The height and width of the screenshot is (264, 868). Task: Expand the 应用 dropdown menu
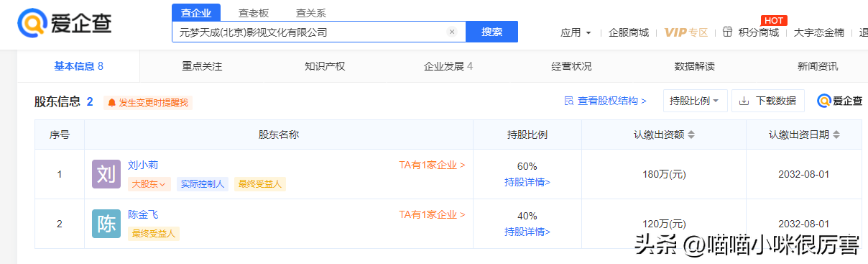[x=576, y=32]
